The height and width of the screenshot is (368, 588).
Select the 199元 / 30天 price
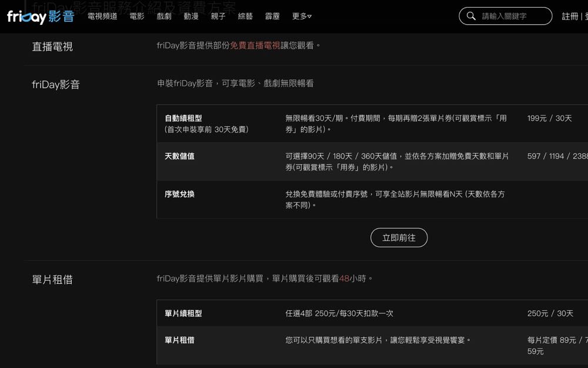click(549, 118)
